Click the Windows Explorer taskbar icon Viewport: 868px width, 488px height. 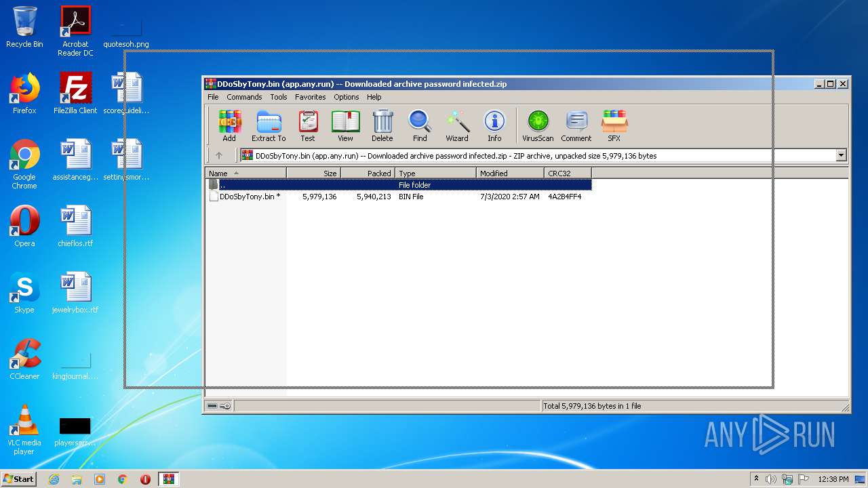click(x=77, y=479)
